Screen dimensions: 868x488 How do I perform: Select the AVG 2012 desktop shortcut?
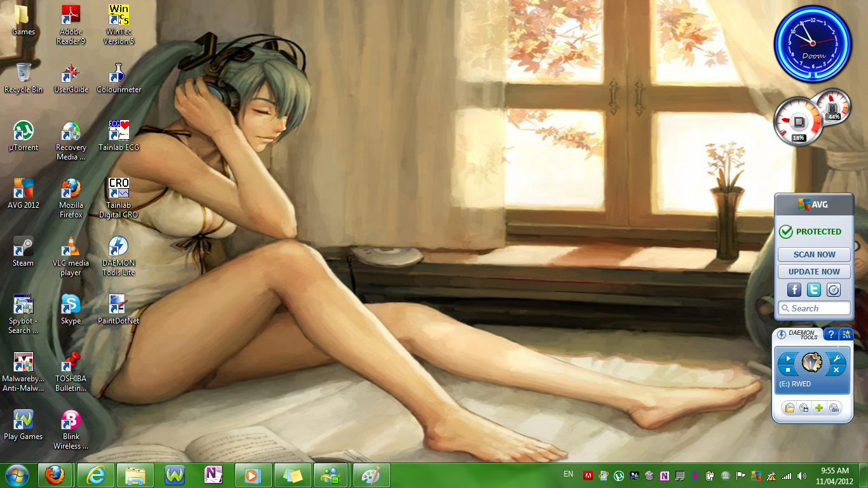[24, 194]
